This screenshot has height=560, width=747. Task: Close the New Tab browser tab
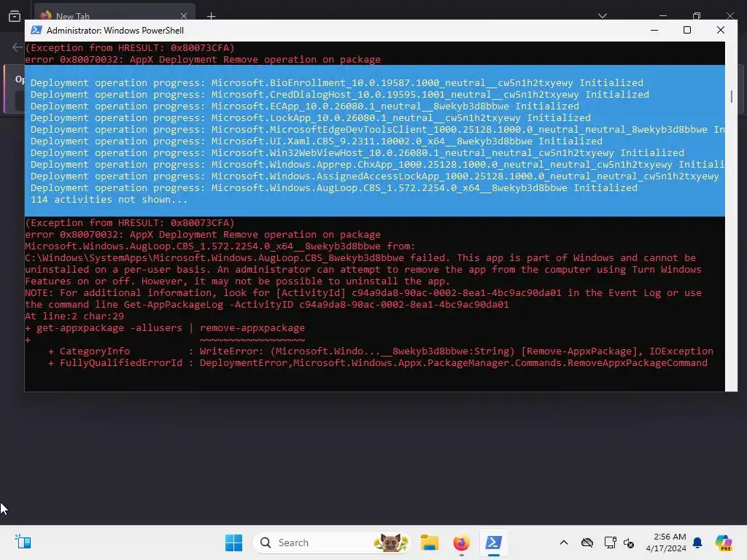[x=183, y=16]
